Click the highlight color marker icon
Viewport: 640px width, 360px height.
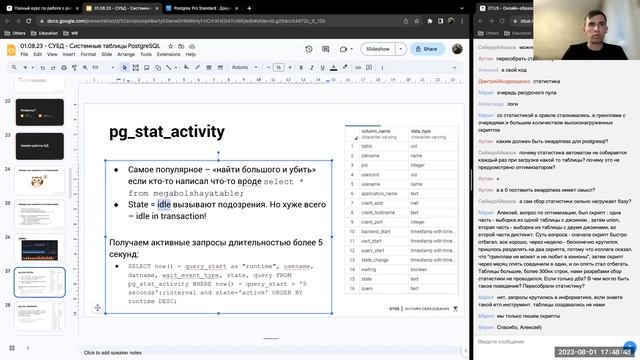point(345,67)
